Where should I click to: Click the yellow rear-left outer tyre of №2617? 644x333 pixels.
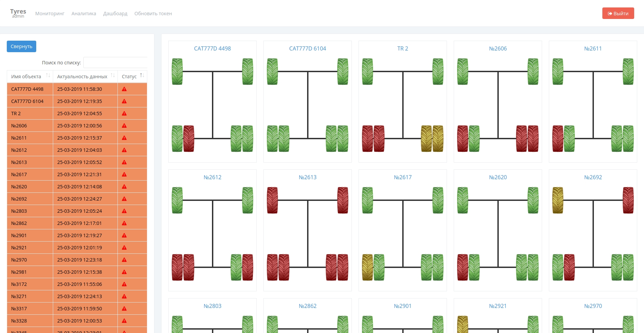coord(367,267)
